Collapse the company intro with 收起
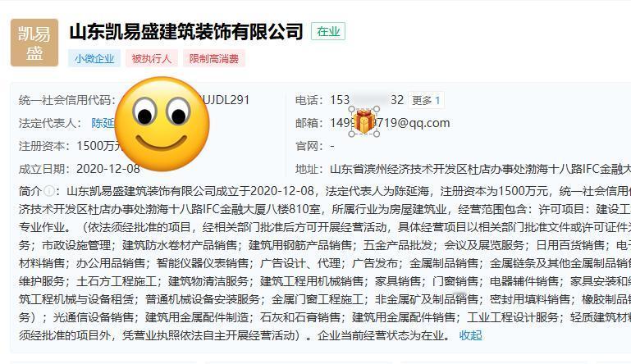This screenshot has height=364, width=631. pos(470,335)
